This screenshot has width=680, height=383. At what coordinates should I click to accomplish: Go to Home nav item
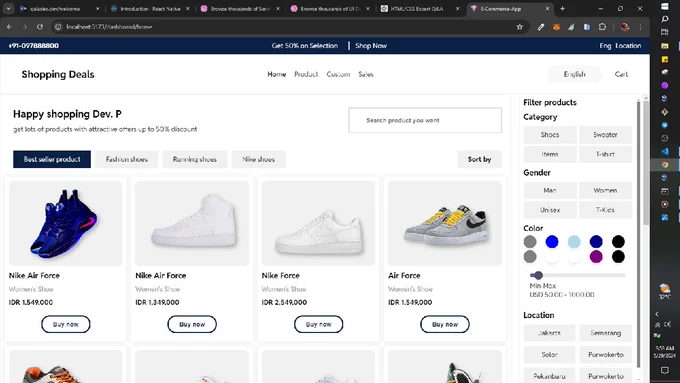coord(277,74)
